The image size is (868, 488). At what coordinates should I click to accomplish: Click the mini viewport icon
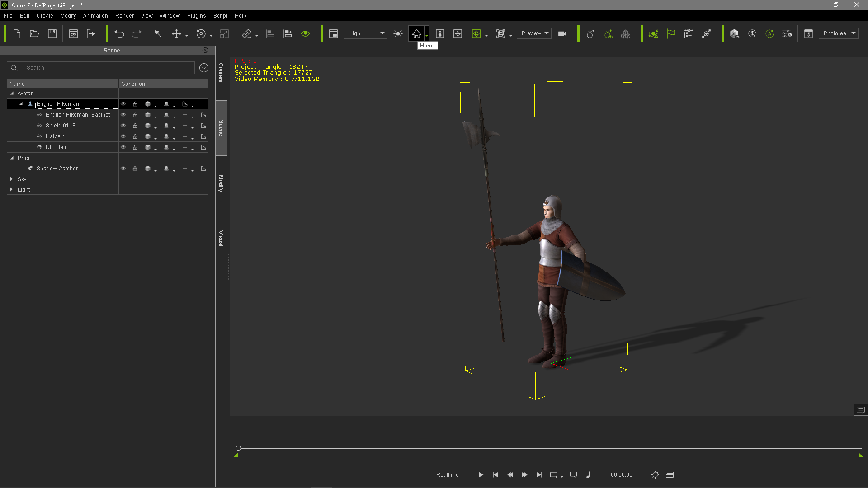333,33
